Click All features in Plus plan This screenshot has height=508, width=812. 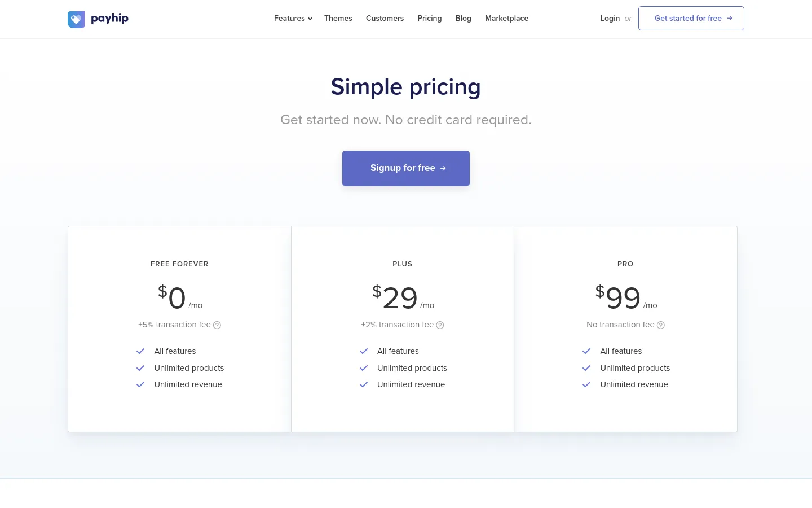tap(398, 351)
